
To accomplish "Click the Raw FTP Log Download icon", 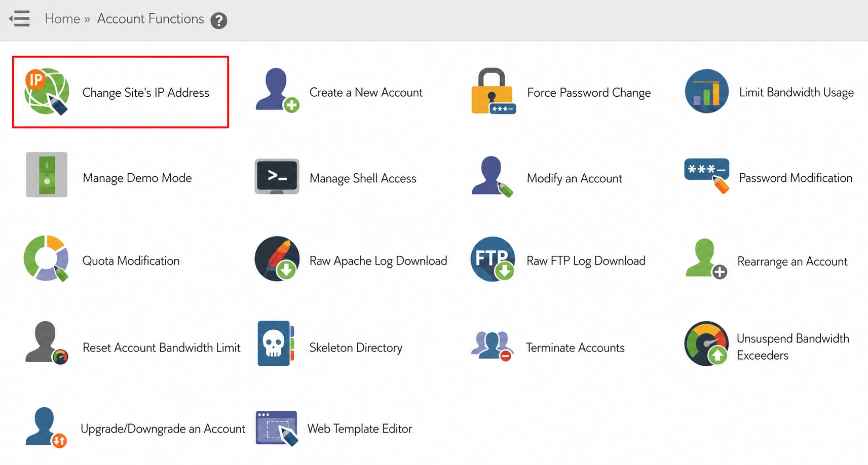I will click(x=493, y=259).
